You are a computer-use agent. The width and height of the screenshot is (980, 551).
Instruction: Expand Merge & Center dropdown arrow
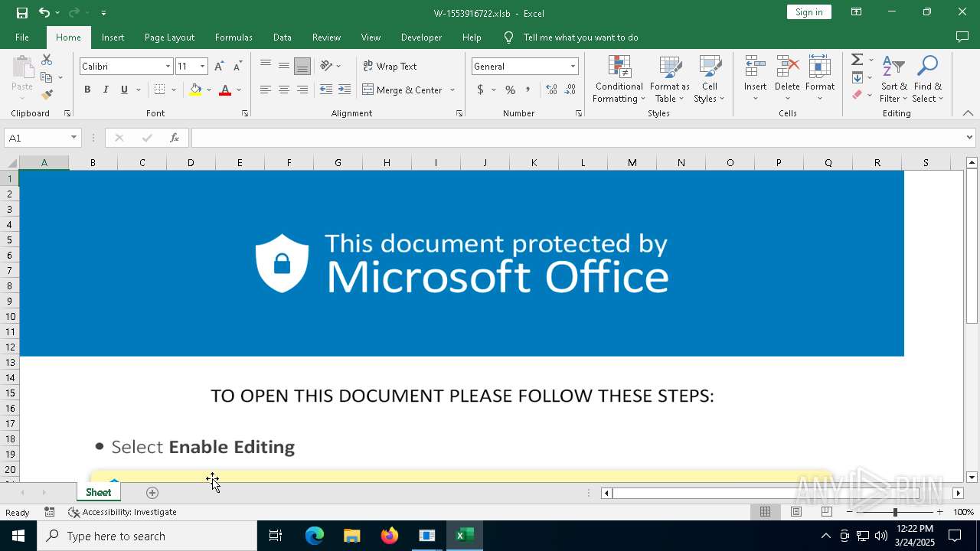point(452,90)
